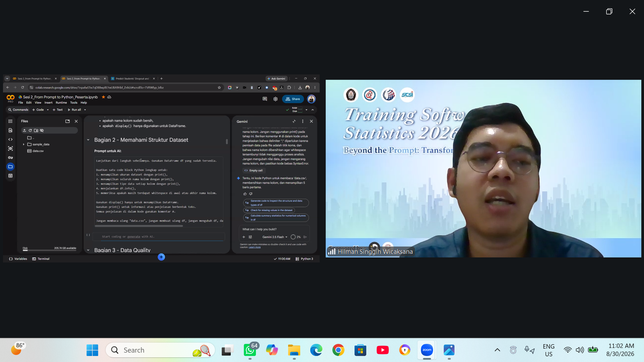Image resolution: width=644 pixels, height=362 pixels.
Task: Open the table of contents sidebar icon
Action: tap(10, 121)
